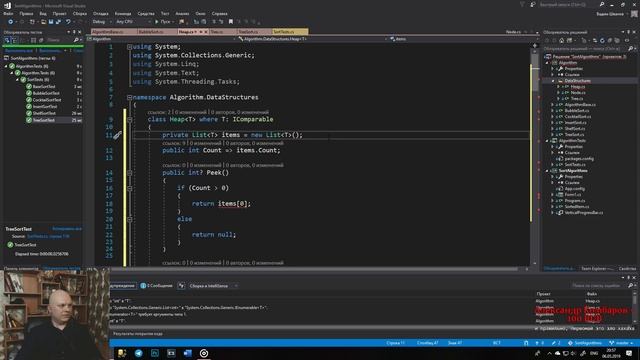Click the Photoshop icon in the taskbar

(155, 353)
